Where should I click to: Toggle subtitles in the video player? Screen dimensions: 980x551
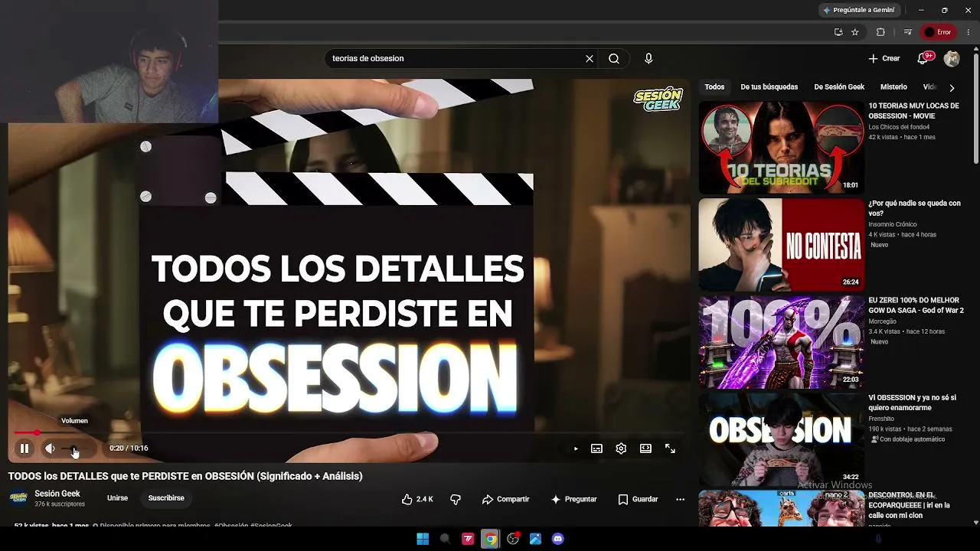click(596, 448)
